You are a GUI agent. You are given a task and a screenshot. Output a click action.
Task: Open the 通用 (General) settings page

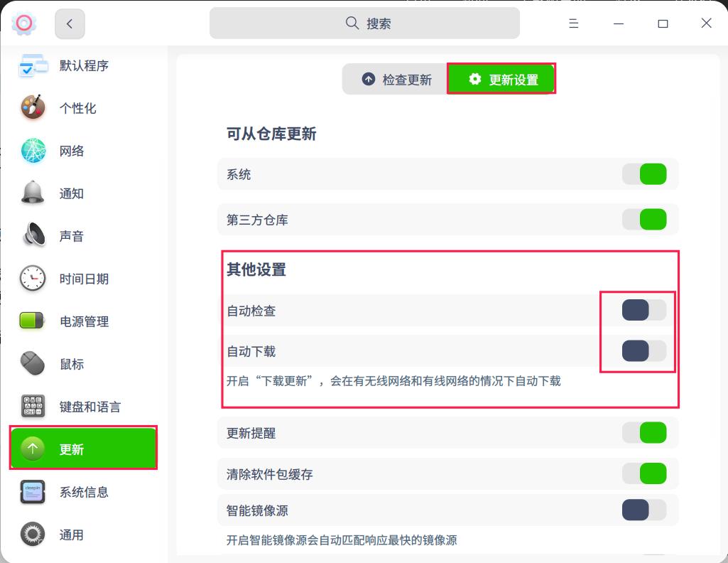[x=33, y=535]
